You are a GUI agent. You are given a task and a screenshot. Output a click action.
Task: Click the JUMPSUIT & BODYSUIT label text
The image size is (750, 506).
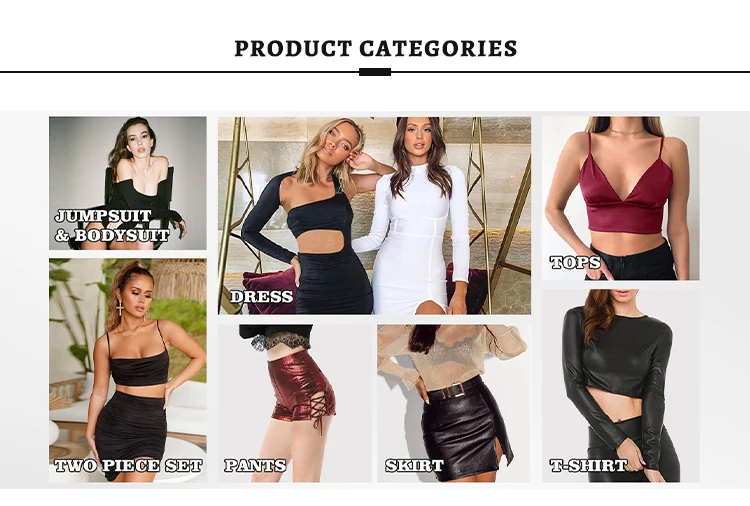click(x=112, y=225)
